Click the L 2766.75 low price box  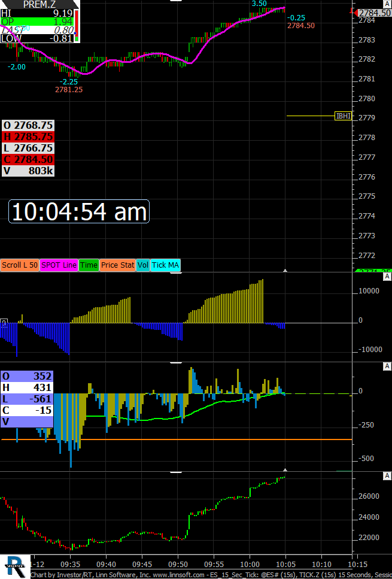[28, 148]
